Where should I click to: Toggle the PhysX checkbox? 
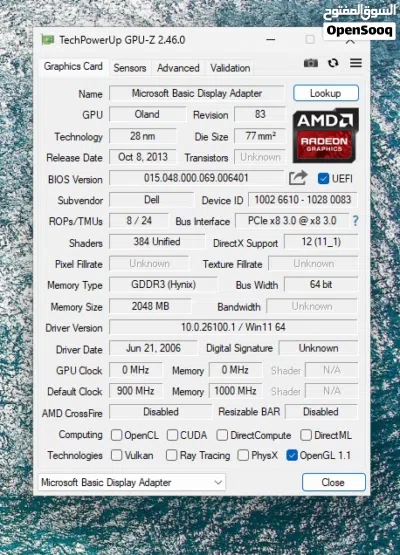pos(243,455)
